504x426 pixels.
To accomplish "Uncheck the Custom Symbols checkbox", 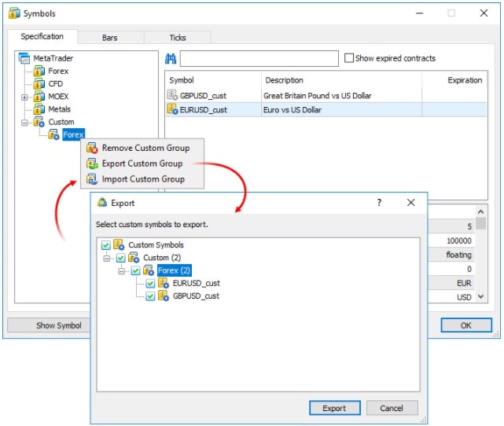I will coord(106,245).
